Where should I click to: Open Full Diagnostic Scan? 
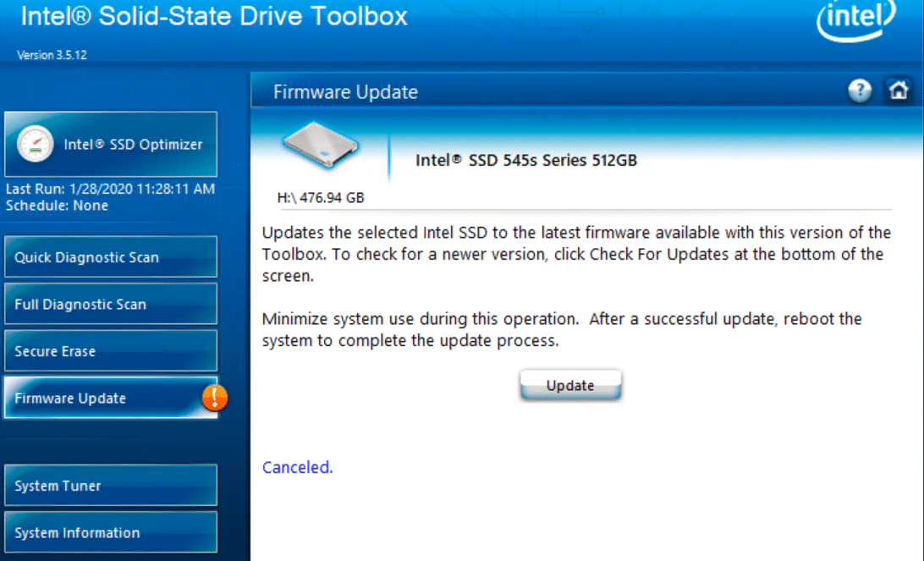point(111,304)
